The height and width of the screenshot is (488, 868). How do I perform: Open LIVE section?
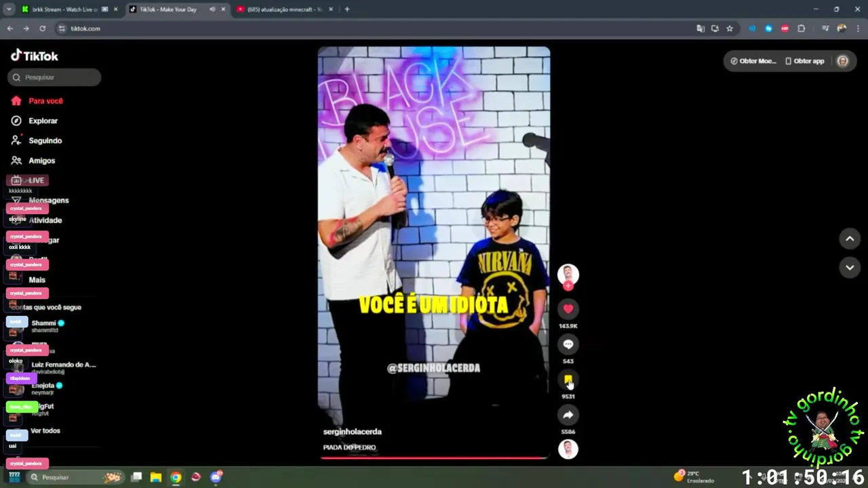pos(29,180)
